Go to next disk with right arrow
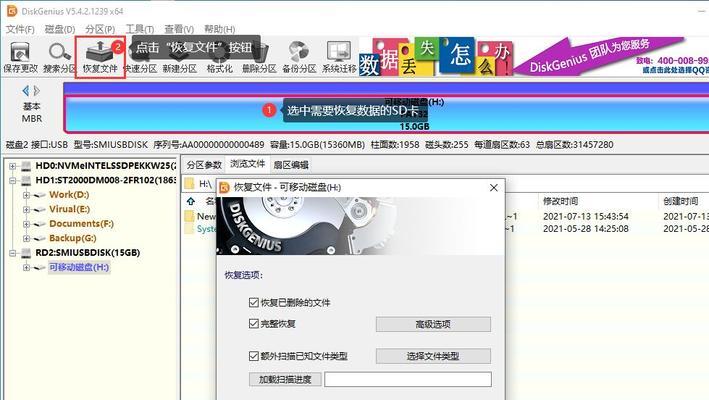The height and width of the screenshot is (400, 709). point(37,91)
